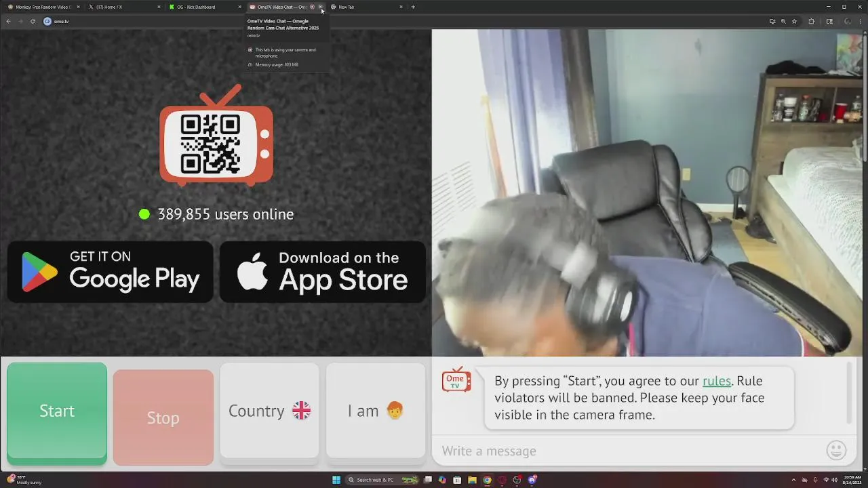Open a new browser tab with plus
The image size is (868, 488).
tap(413, 7)
